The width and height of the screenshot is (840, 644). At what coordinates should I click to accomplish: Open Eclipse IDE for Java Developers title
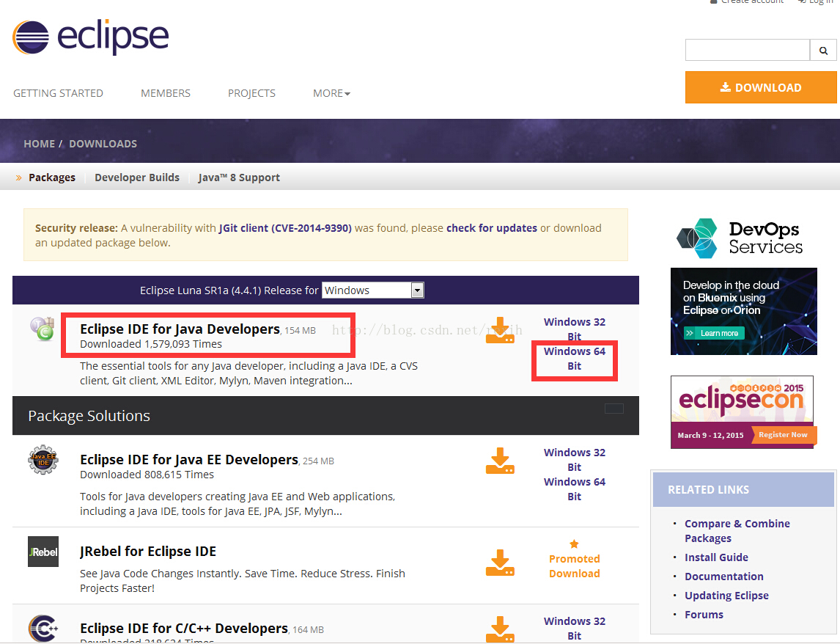pos(180,329)
